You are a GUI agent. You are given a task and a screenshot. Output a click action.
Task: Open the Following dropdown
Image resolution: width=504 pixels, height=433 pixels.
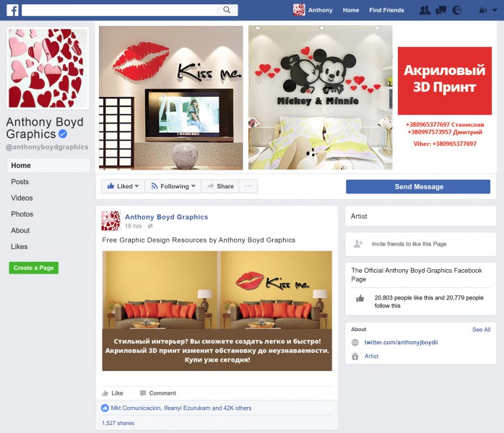pos(173,186)
